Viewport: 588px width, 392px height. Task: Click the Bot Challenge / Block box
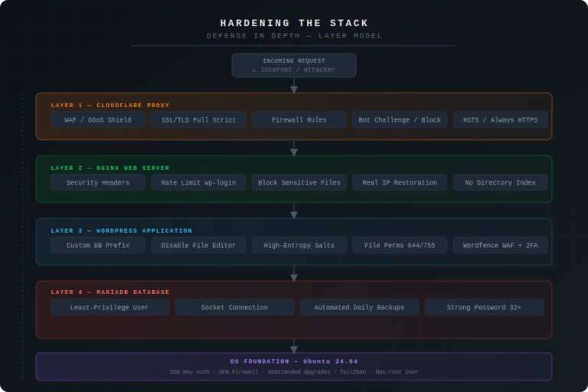point(400,120)
